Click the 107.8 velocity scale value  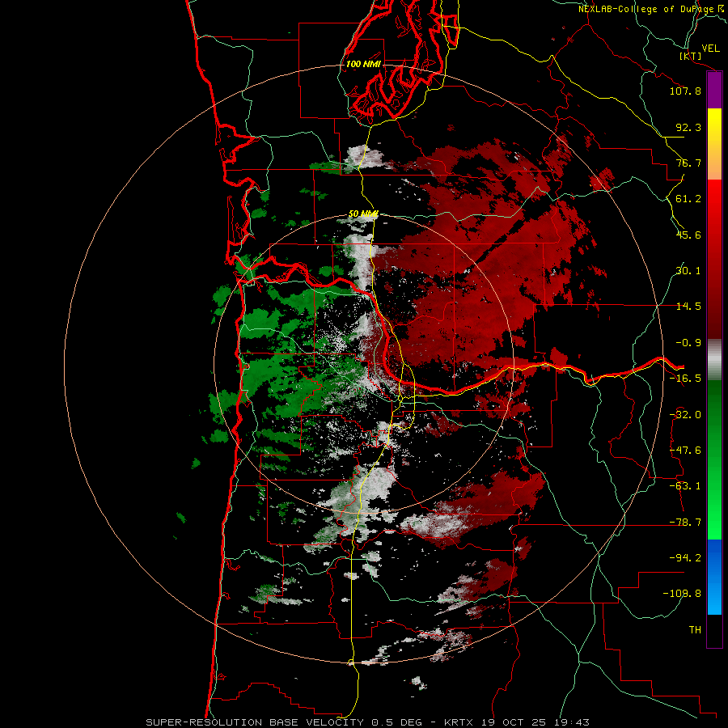[685, 91]
